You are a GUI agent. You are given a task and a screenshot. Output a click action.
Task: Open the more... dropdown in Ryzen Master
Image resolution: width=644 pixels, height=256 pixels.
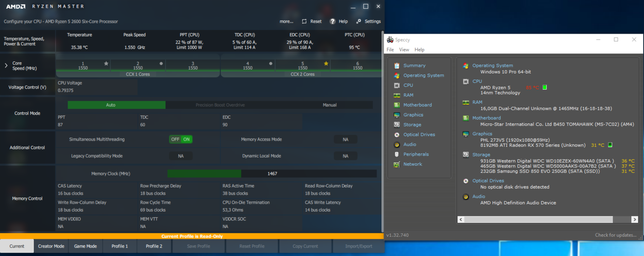pyautogui.click(x=286, y=22)
